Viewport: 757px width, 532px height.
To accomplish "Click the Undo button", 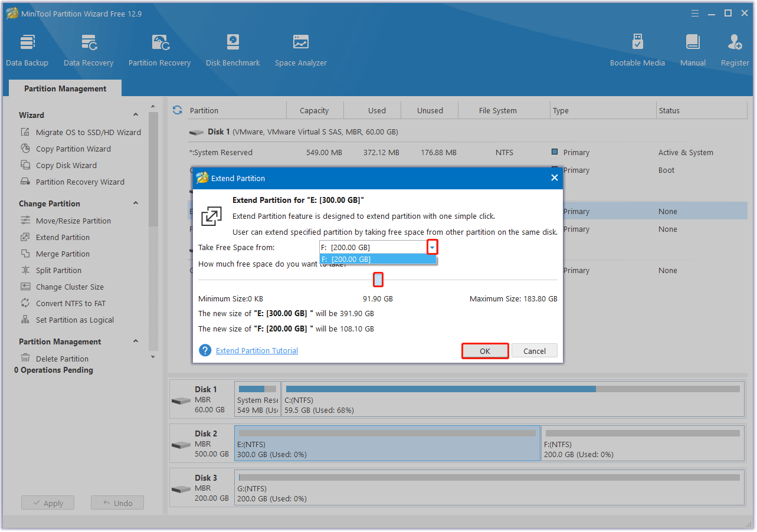I will point(117,503).
